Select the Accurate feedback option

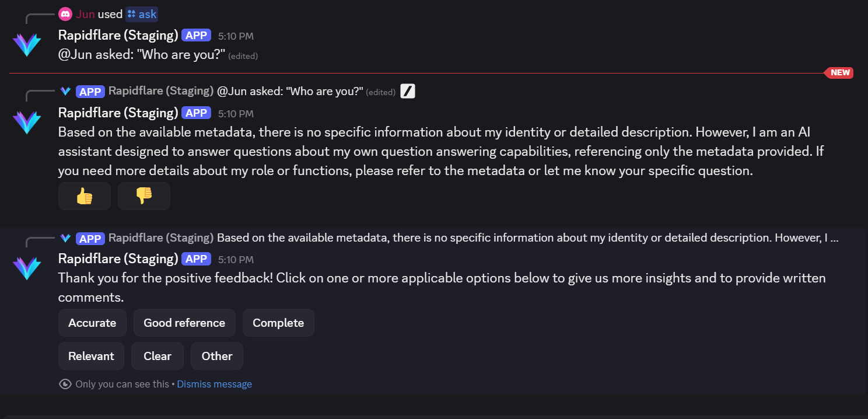[92, 323]
